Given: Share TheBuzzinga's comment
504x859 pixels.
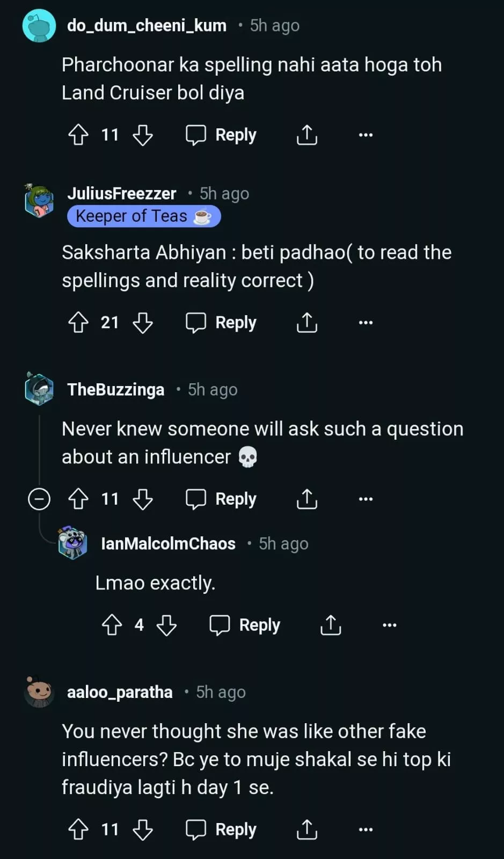Looking at the screenshot, I should [x=307, y=499].
